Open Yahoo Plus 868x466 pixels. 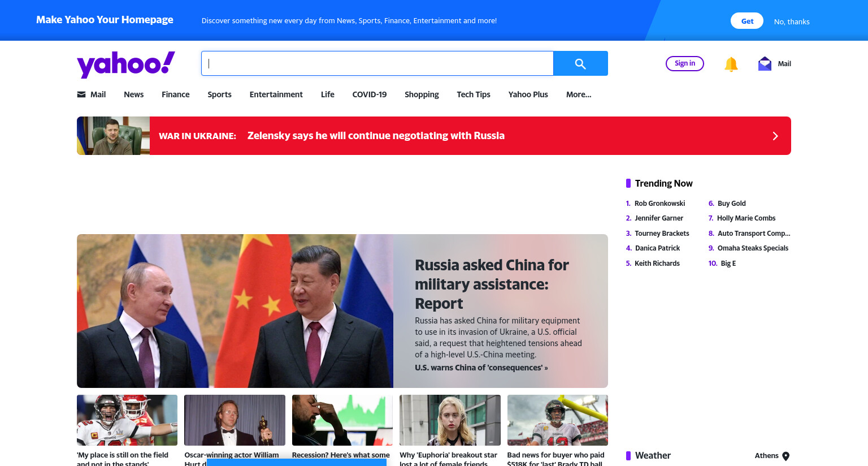(x=528, y=94)
